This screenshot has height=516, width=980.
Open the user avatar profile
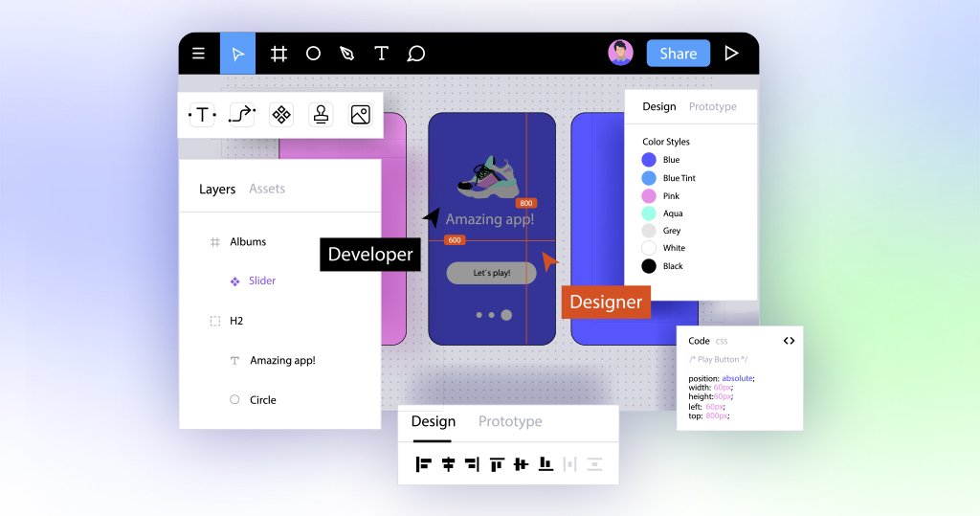[620, 53]
